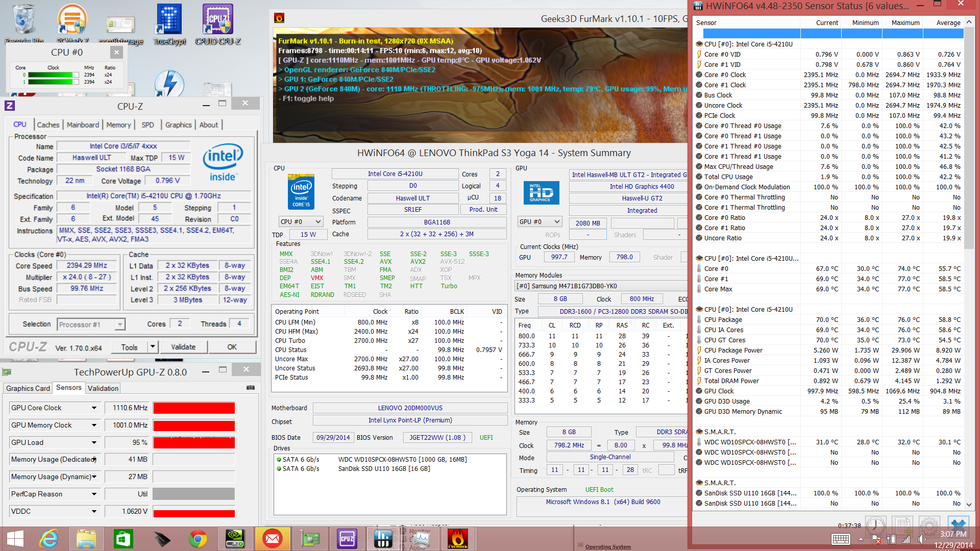Show hidden system tray icons
Viewport: 980px width, 551px height.
click(x=861, y=539)
